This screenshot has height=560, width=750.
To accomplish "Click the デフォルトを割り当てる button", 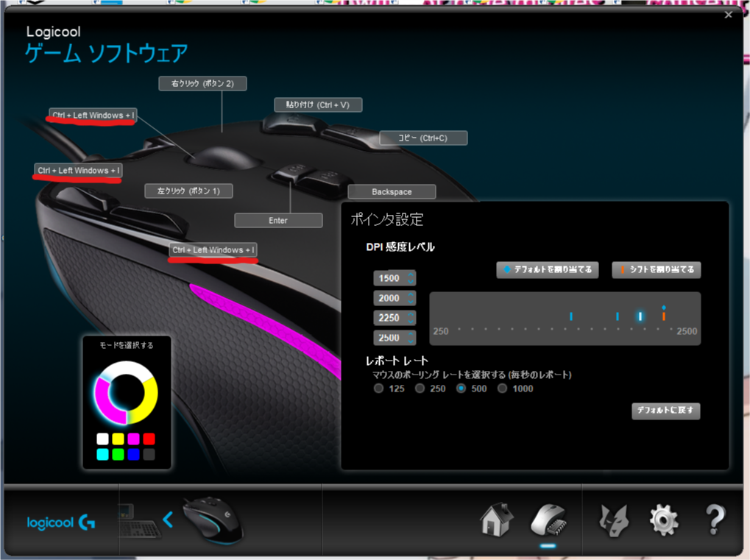I will coord(548,270).
